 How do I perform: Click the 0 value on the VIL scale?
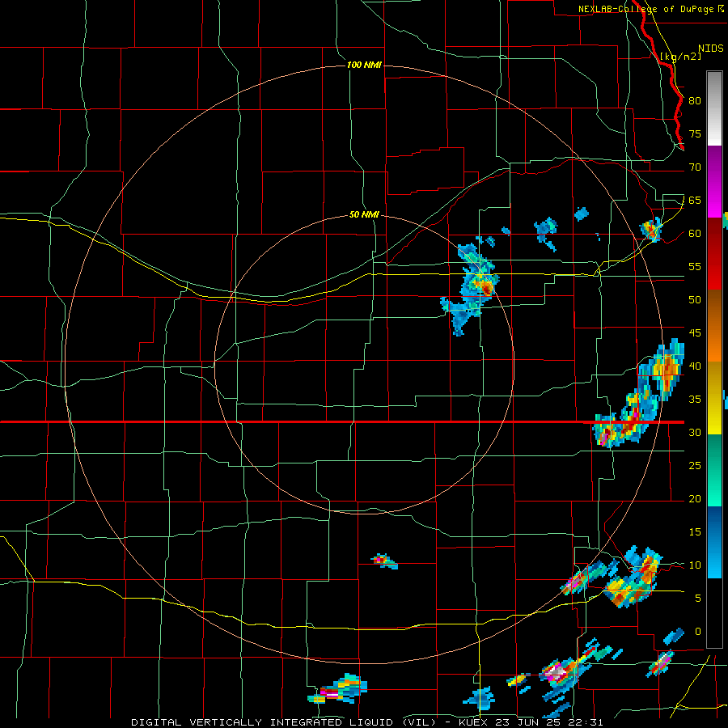pyautogui.click(x=698, y=632)
